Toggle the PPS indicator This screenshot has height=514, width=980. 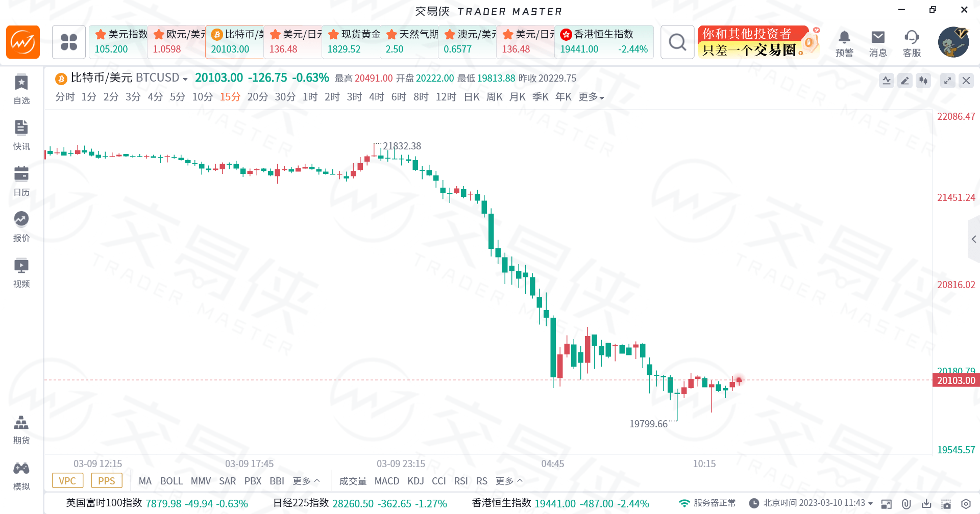pos(107,481)
